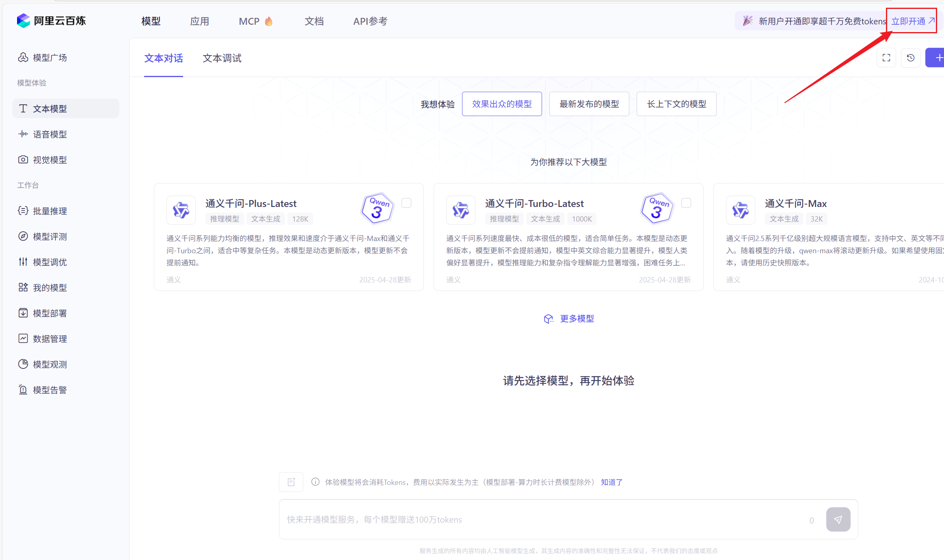This screenshot has width=944, height=560.
Task: Click the 立即开通 link
Action: point(913,21)
